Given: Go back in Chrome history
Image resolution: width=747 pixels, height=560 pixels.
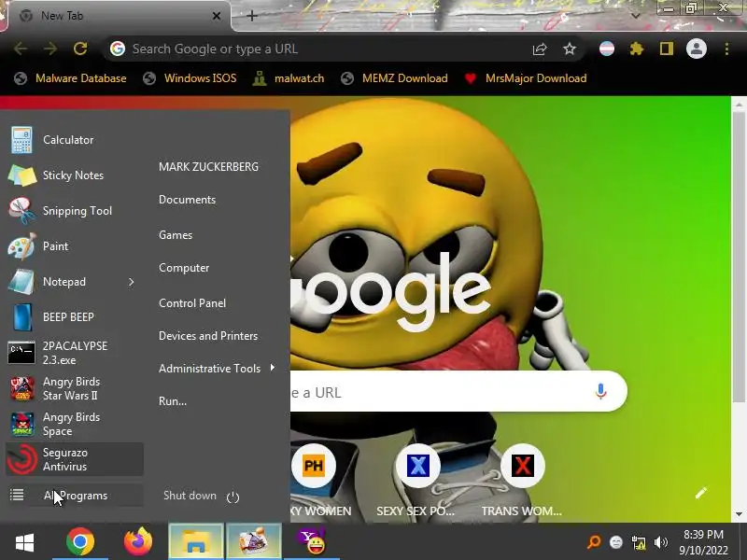Looking at the screenshot, I should point(21,49).
